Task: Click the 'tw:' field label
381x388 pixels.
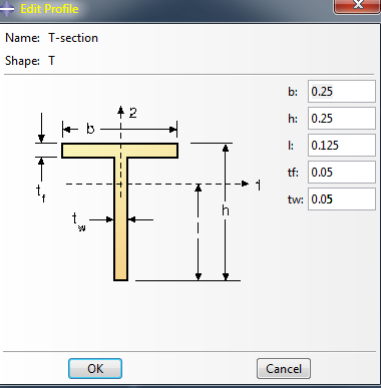Action: [296, 199]
